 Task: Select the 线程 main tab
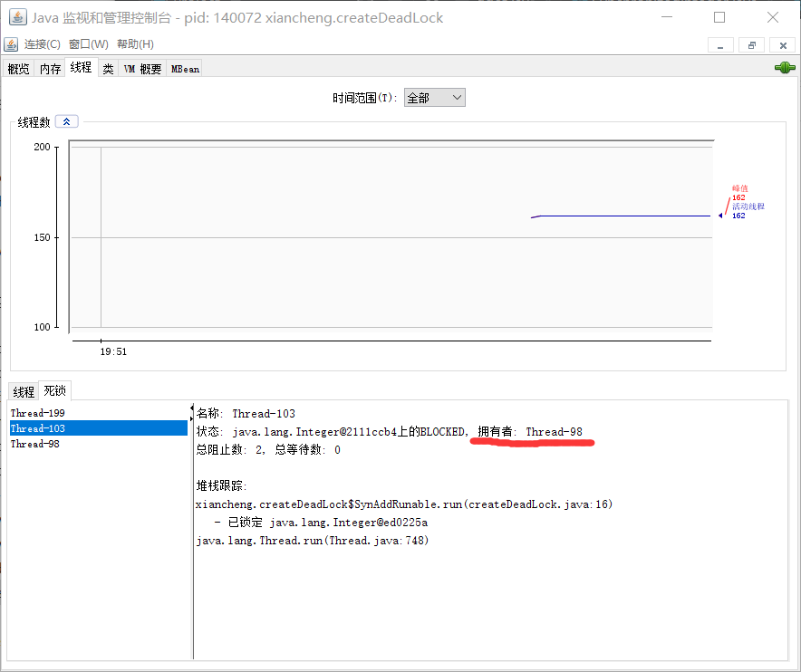82,67
